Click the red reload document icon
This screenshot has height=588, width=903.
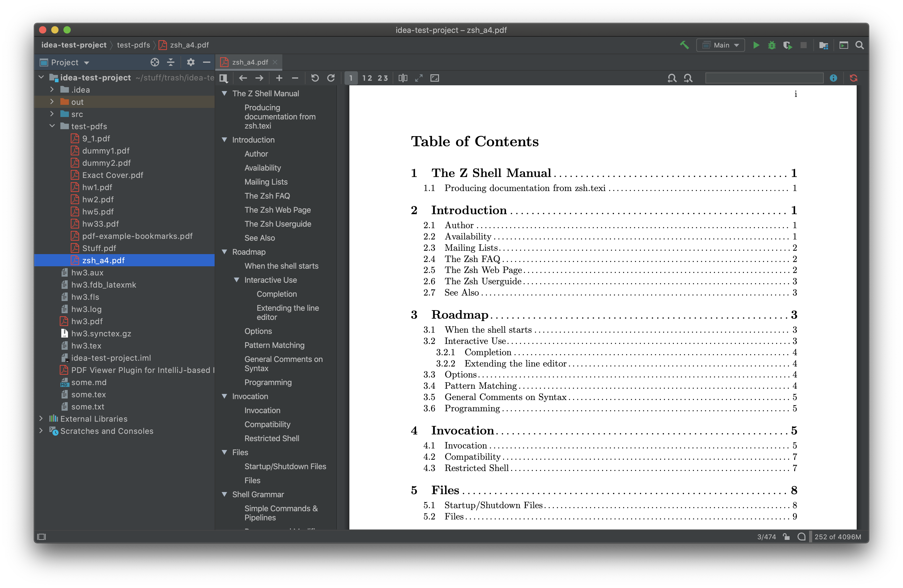(x=853, y=78)
